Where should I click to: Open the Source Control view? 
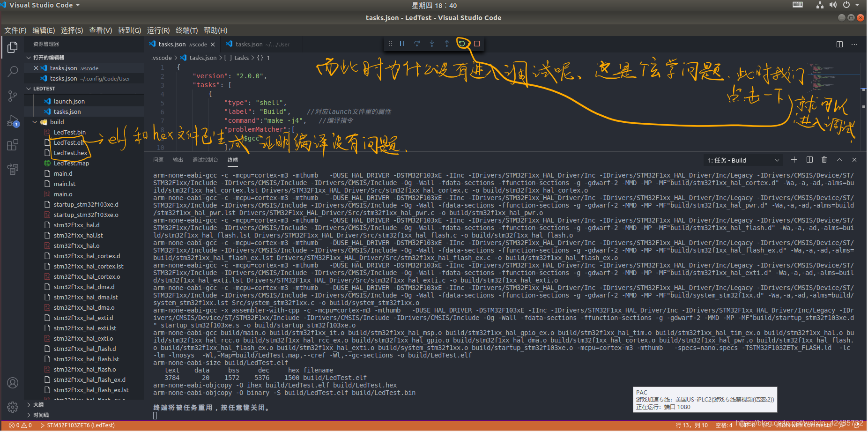click(x=13, y=96)
